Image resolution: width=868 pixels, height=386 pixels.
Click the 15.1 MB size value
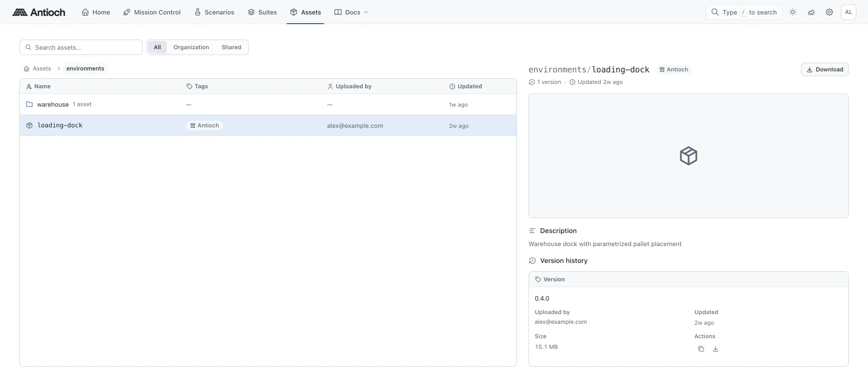(546, 347)
